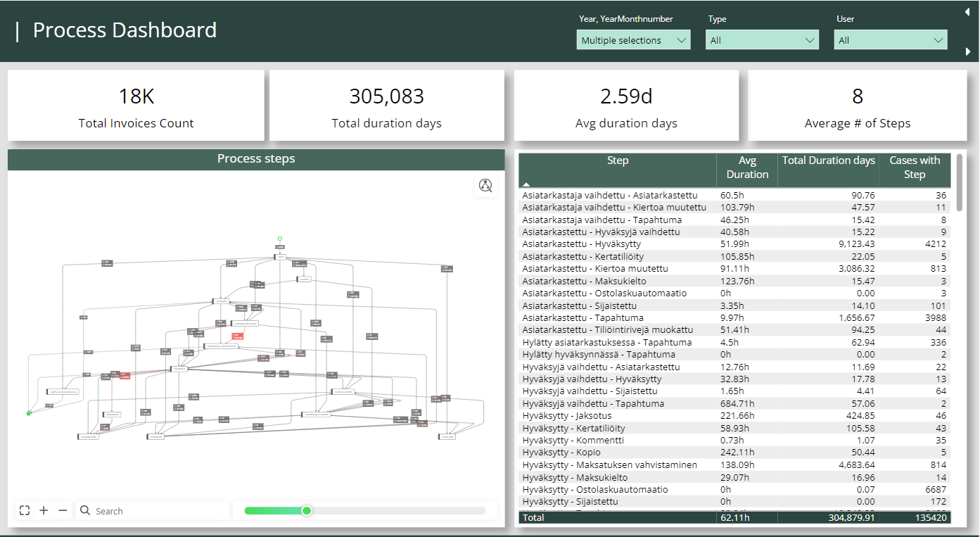Zoom in the process map with plus
The height and width of the screenshot is (537, 980).
pos(44,510)
